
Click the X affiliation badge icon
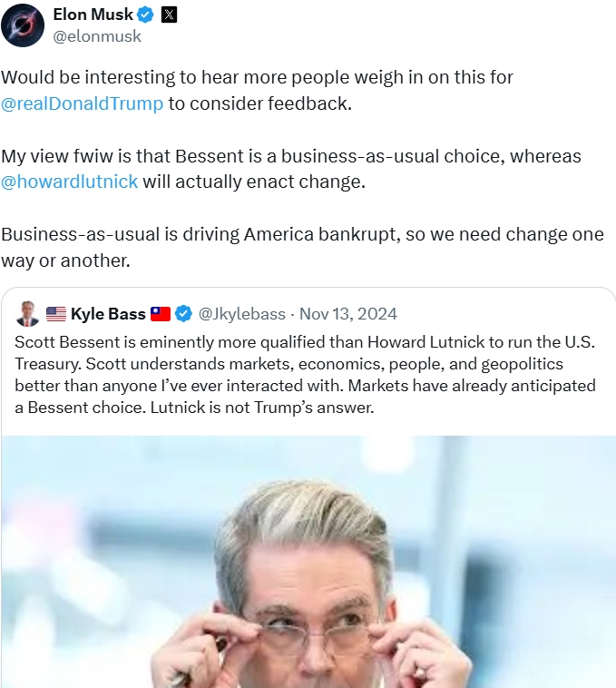pos(169,15)
